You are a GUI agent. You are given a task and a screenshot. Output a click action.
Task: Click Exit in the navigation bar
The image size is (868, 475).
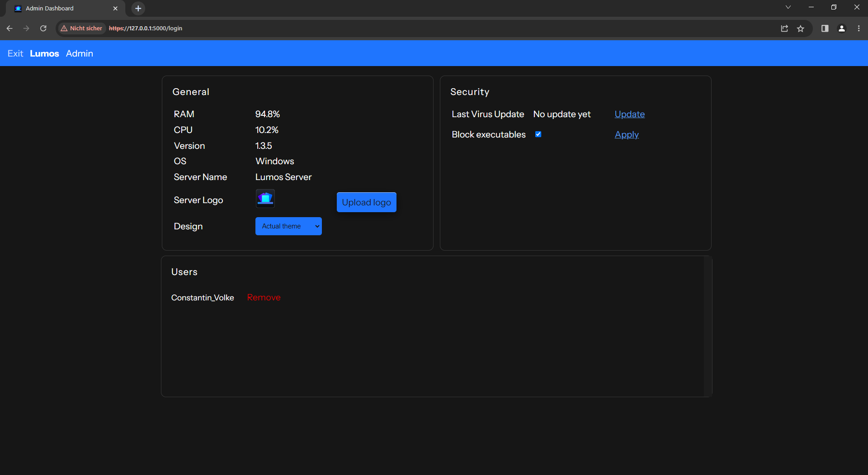[x=15, y=53]
